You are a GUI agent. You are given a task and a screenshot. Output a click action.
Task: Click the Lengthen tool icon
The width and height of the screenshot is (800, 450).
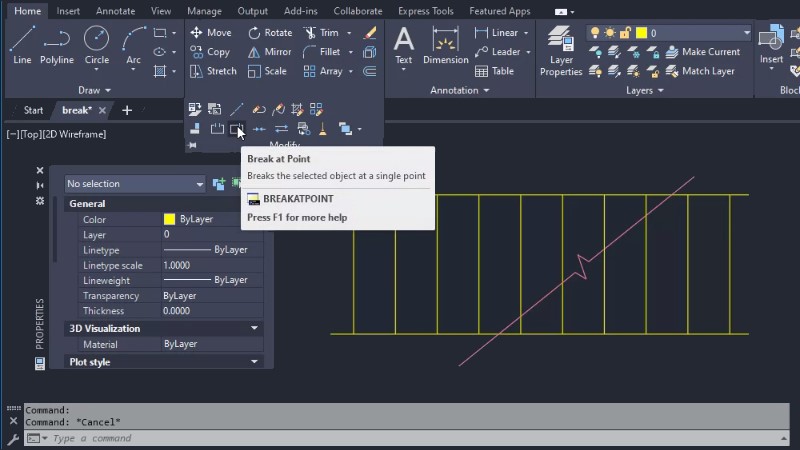pos(237,109)
